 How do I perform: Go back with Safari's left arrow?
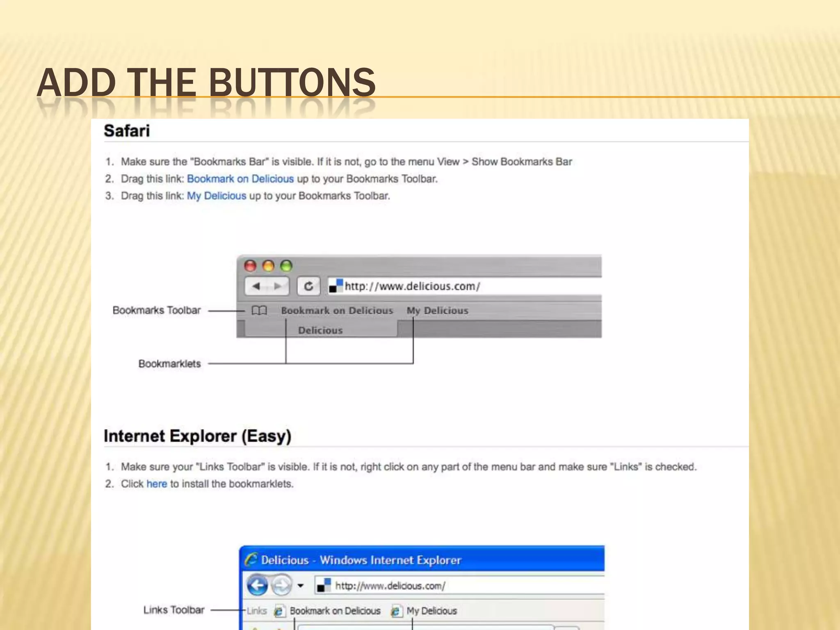256,286
